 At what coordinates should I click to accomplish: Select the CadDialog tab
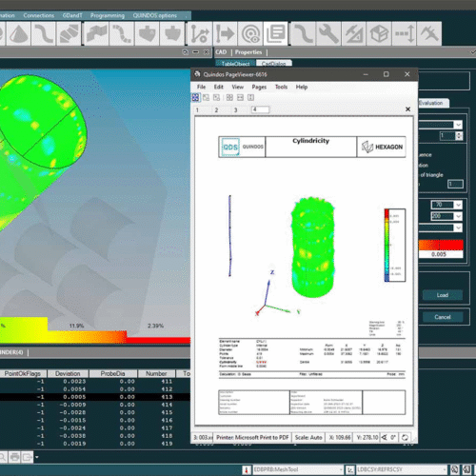point(274,64)
